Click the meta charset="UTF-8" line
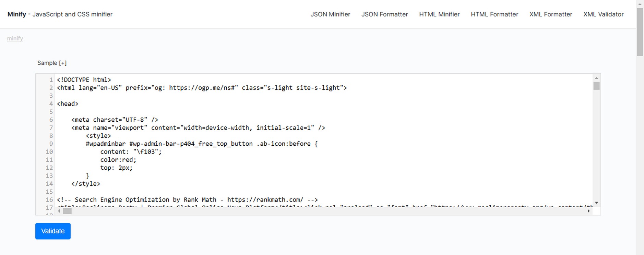 [115, 120]
